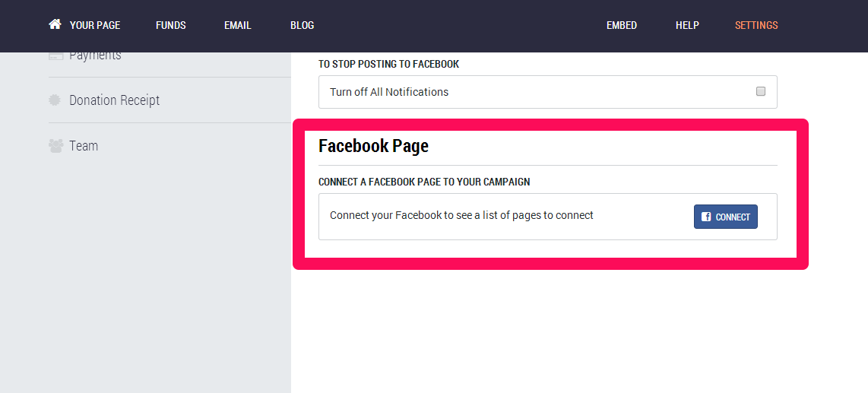The image size is (868, 393).
Task: Open the EMAIL nav item
Action: pos(237,25)
